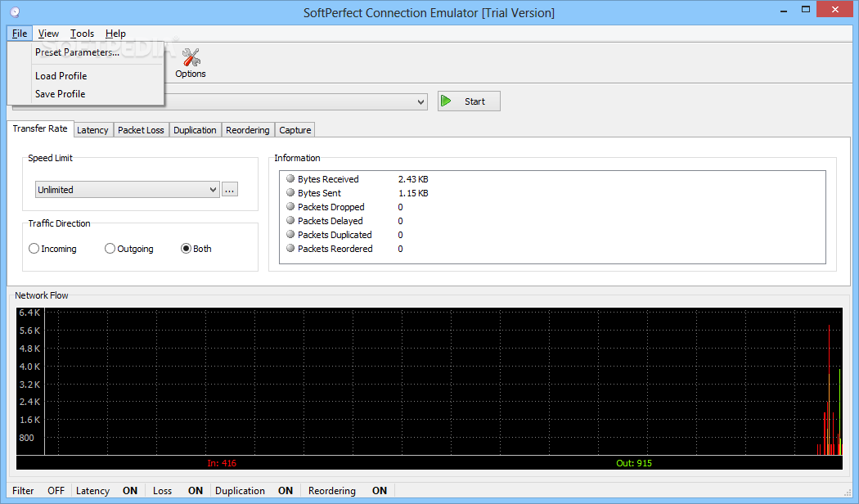Close the open File menu
Screen dimensions: 859x504
(x=20, y=34)
